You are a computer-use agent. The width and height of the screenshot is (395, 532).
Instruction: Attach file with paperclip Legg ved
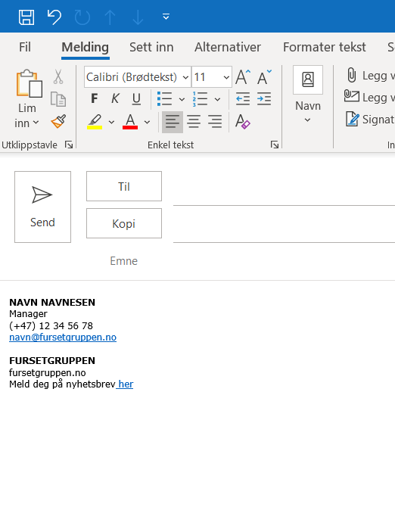click(369, 76)
